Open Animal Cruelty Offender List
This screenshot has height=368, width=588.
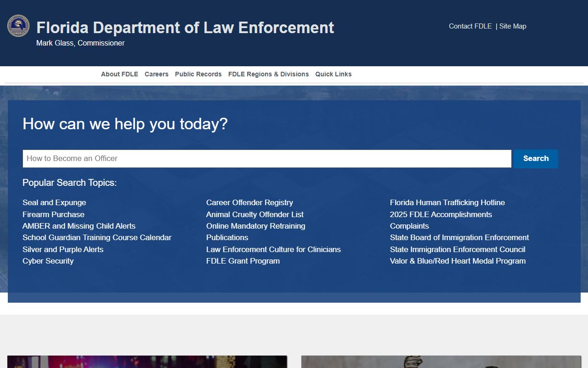coord(255,214)
